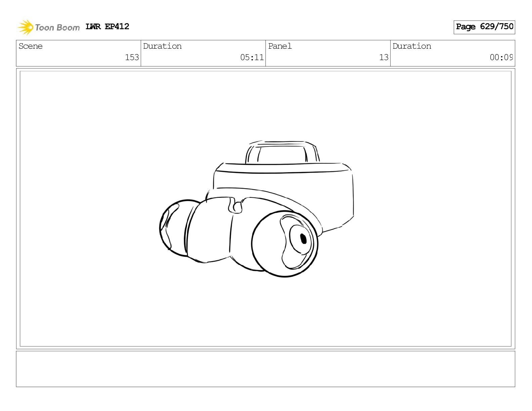
Task: Select the scene number 153
Action: pyautogui.click(x=132, y=57)
